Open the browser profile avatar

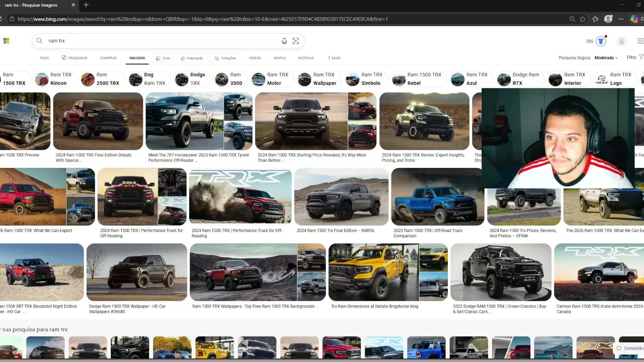click(608, 19)
